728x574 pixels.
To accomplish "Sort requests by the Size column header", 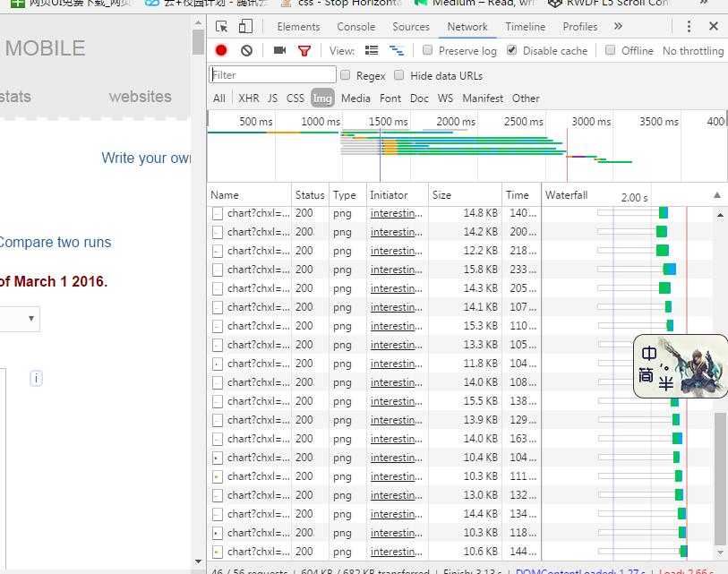I will click(465, 195).
